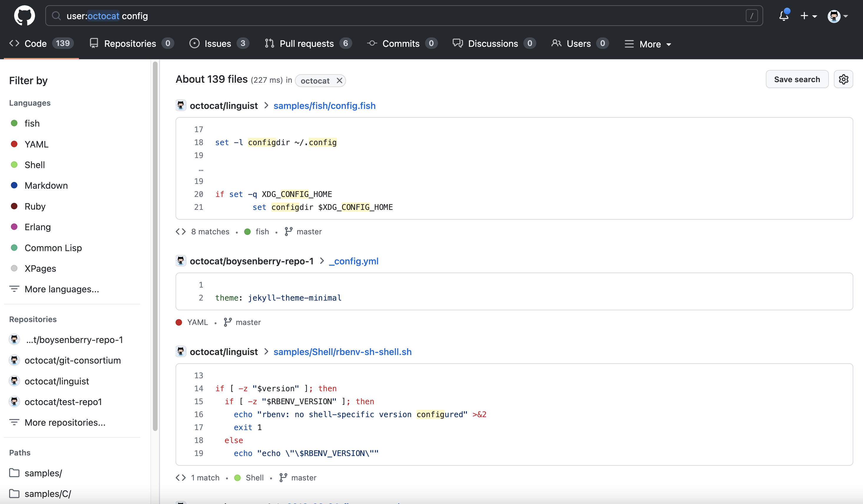Switch to the Issues tab
Viewport: 863px width, 504px height.
click(x=219, y=44)
